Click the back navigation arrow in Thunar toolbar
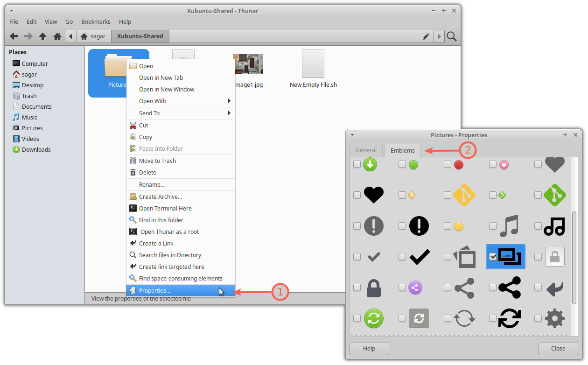Viewport: 588px width, 365px height. point(14,36)
